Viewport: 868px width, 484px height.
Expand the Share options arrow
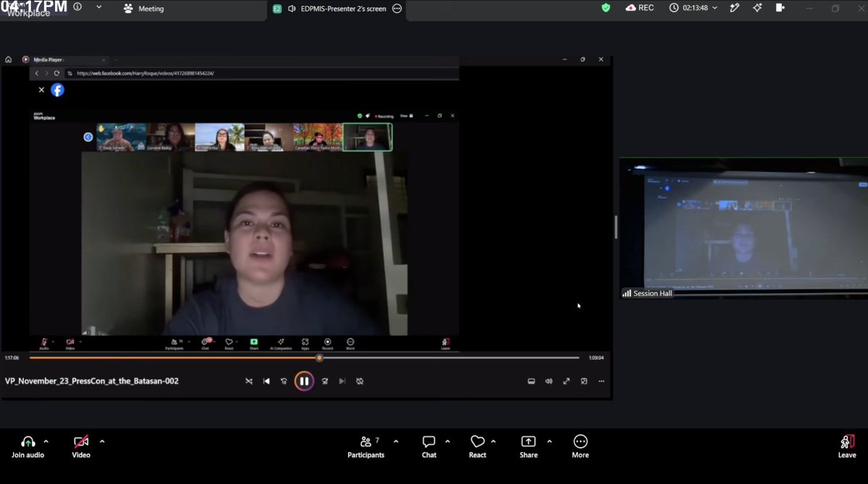pos(550,441)
